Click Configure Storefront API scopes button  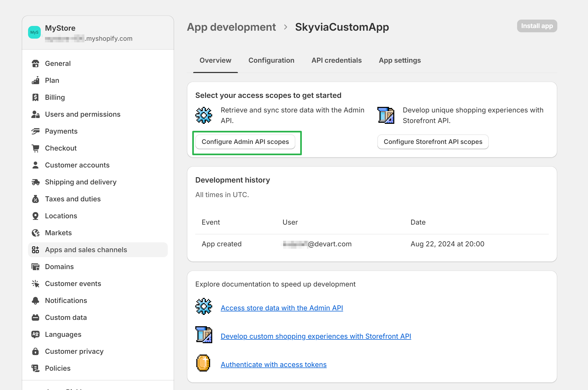433,142
